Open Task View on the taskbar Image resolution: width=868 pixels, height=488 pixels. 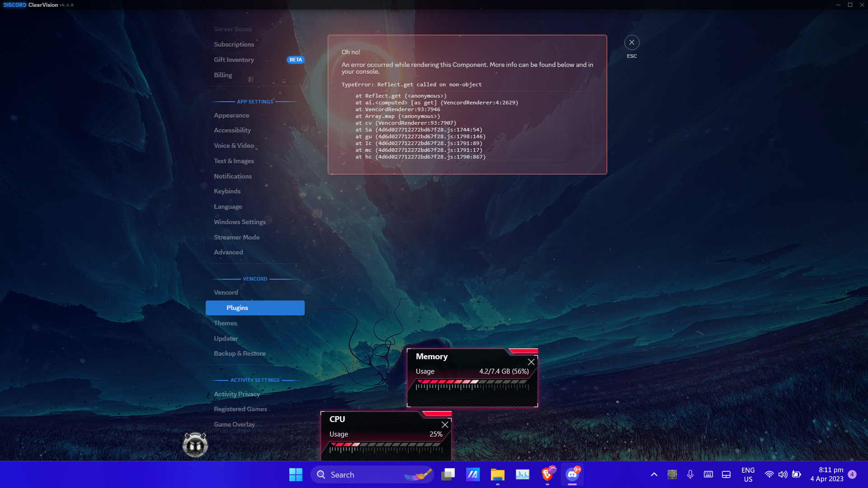tap(448, 474)
